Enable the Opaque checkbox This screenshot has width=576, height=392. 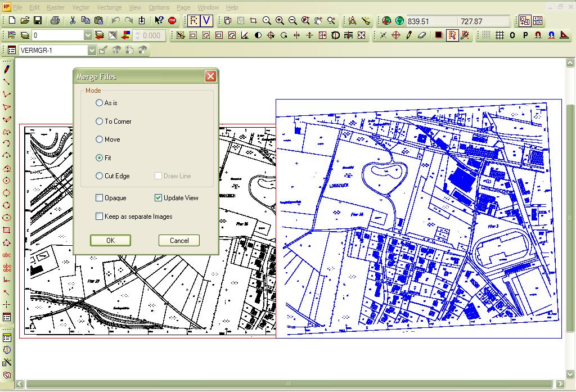point(100,198)
